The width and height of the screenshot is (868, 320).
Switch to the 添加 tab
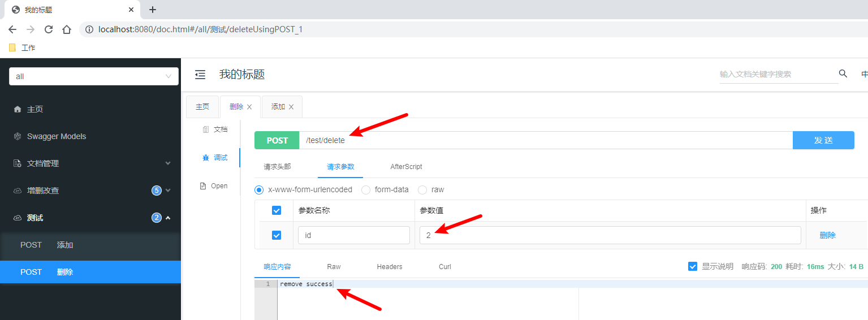(x=278, y=107)
